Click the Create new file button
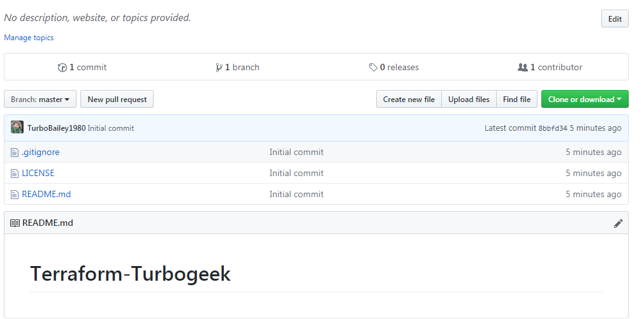This screenshot has width=644, height=319. [x=409, y=99]
